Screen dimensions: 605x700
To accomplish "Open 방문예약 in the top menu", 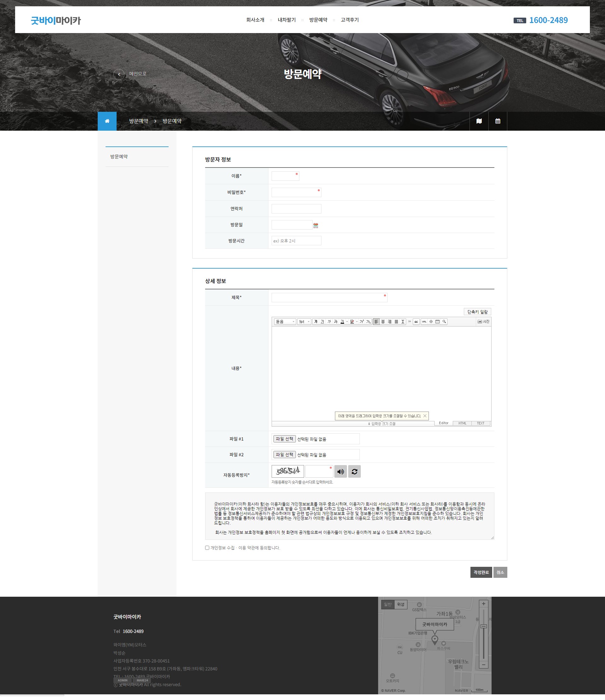I will [318, 20].
